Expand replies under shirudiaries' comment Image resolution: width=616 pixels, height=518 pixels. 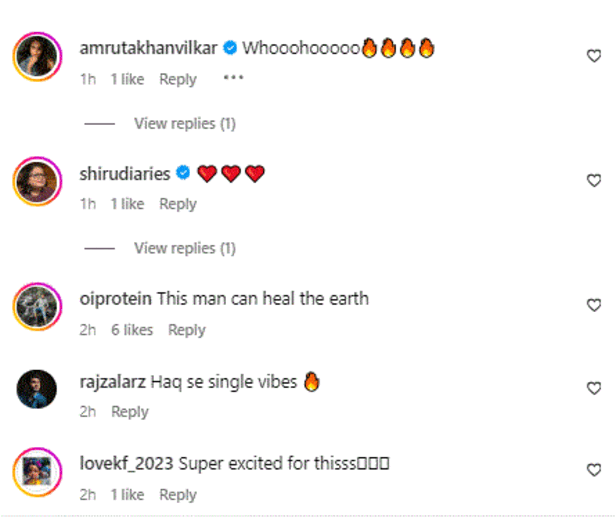coord(185,247)
